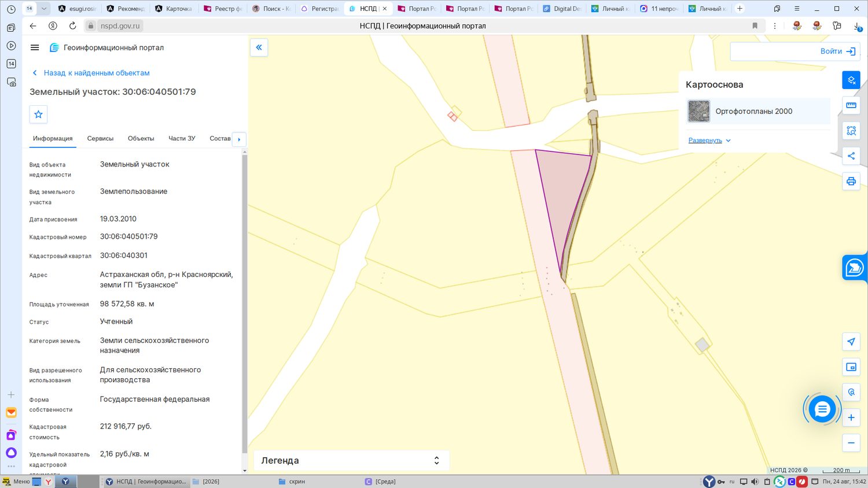Viewport: 868px width, 488px height.
Task: Open the browser downloads indicator
Action: tap(857, 26)
